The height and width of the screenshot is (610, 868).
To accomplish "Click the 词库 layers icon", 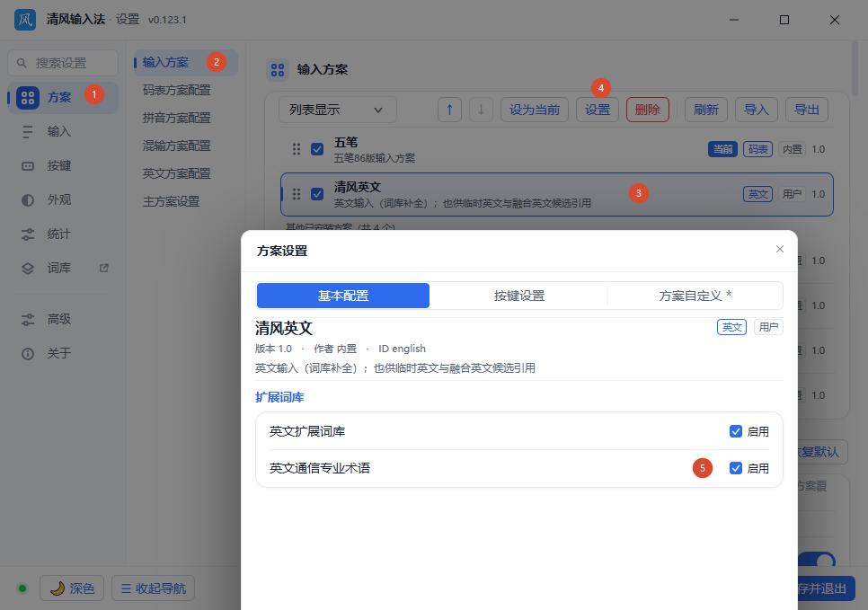I will point(28,269).
